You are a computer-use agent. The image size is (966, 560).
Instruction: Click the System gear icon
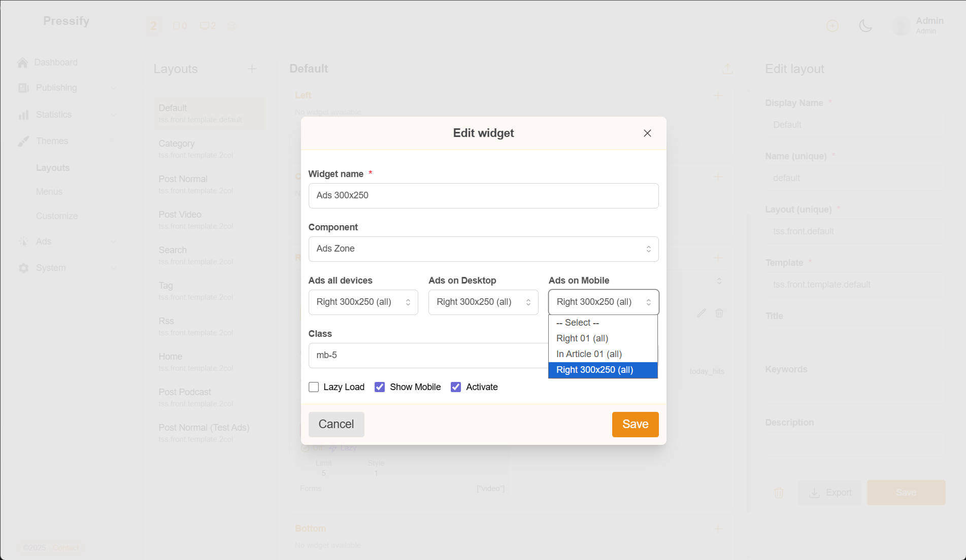[23, 268]
